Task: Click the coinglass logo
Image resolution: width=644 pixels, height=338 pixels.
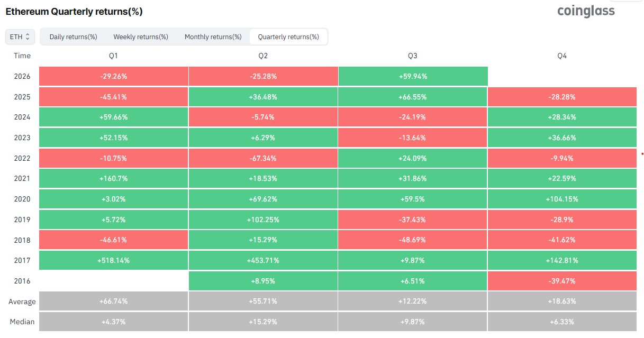Action: tap(586, 11)
